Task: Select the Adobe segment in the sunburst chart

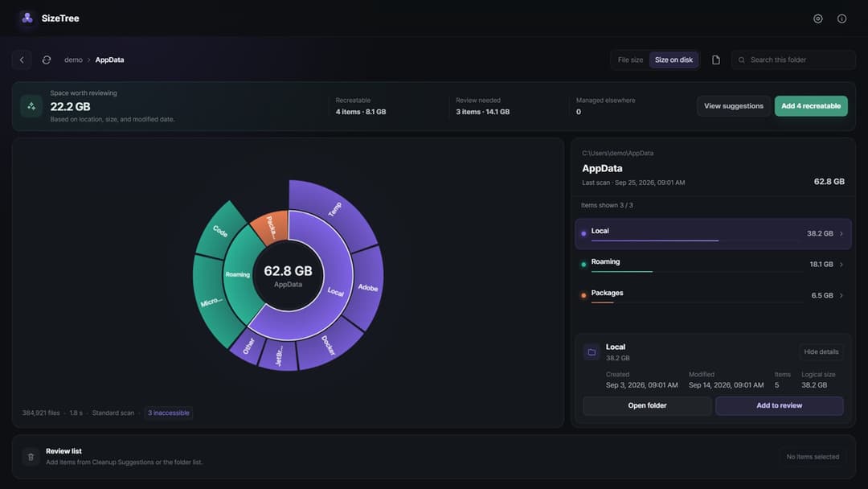Action: pyautogui.click(x=367, y=287)
